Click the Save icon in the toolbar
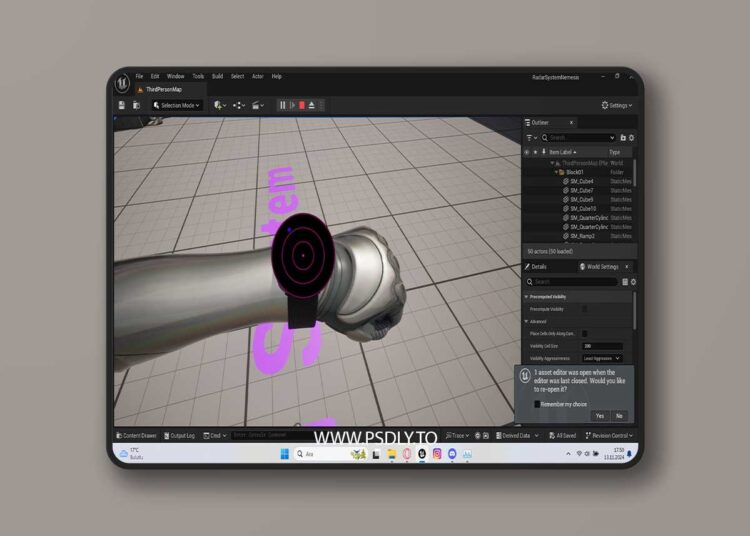This screenshot has width=750, height=536. (122, 105)
